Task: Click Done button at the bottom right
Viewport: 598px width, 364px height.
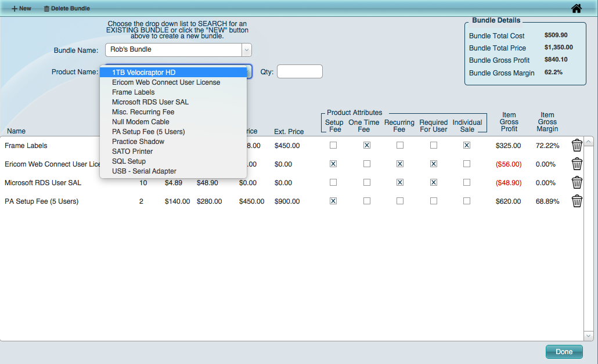Action: click(564, 352)
